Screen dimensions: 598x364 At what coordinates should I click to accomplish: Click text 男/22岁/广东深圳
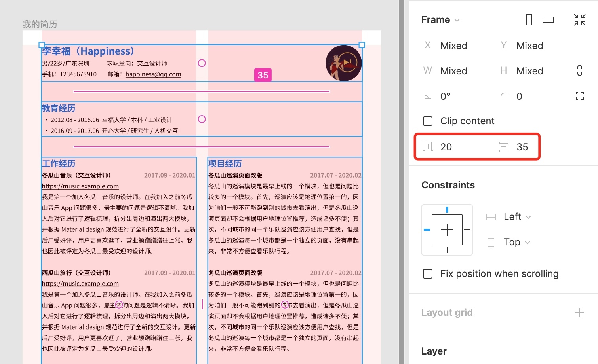[x=66, y=63]
